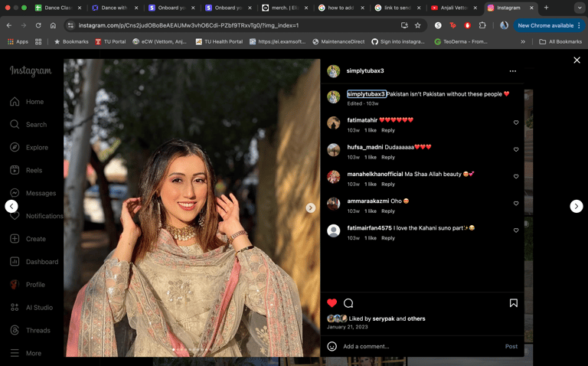Go to the previous post arrow

pyautogui.click(x=11, y=206)
